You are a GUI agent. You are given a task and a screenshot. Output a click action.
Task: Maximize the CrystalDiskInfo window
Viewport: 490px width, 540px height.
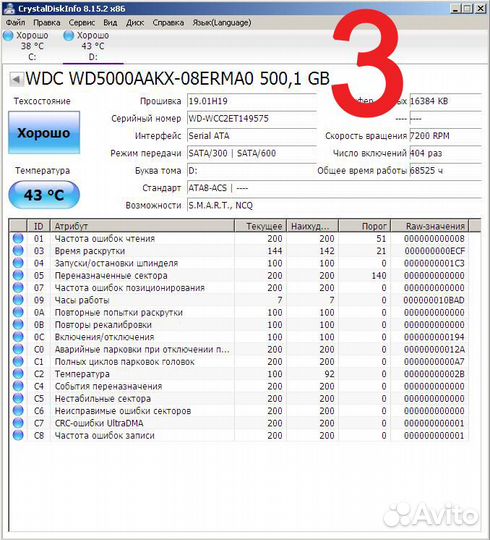click(467, 9)
